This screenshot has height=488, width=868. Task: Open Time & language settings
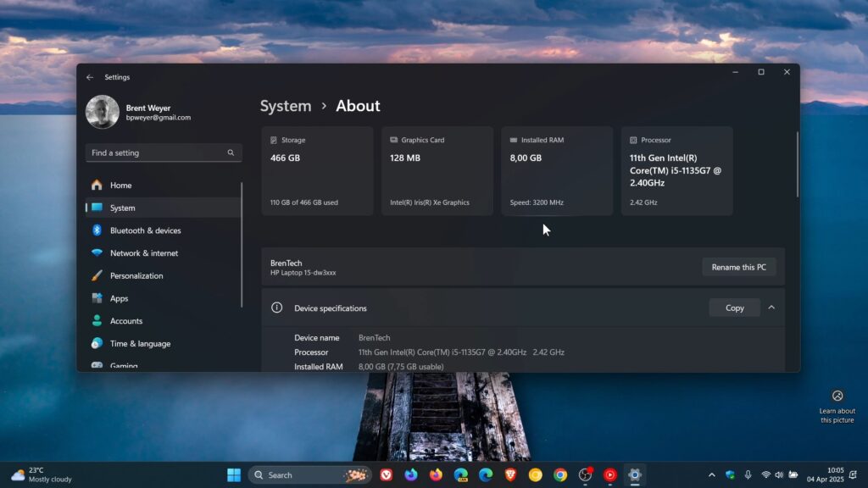point(164,344)
